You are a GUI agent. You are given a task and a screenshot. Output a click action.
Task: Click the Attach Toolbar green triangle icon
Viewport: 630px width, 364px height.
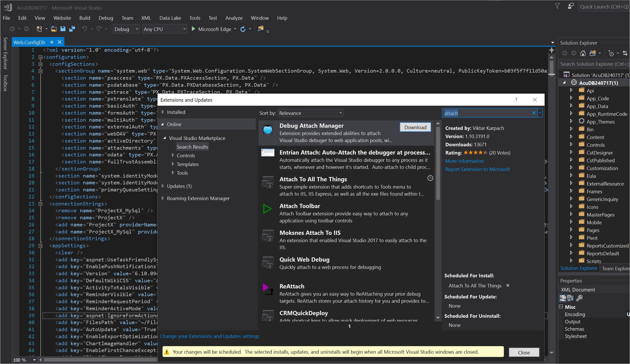[267, 209]
